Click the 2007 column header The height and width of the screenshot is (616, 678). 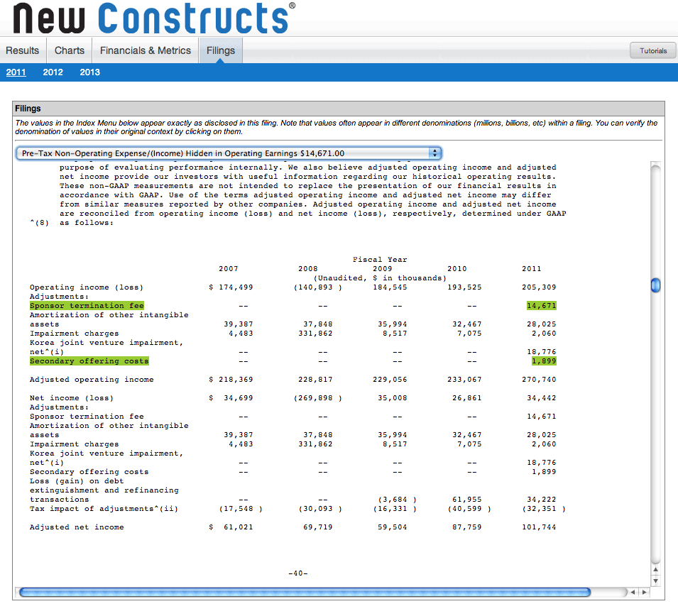229,269
